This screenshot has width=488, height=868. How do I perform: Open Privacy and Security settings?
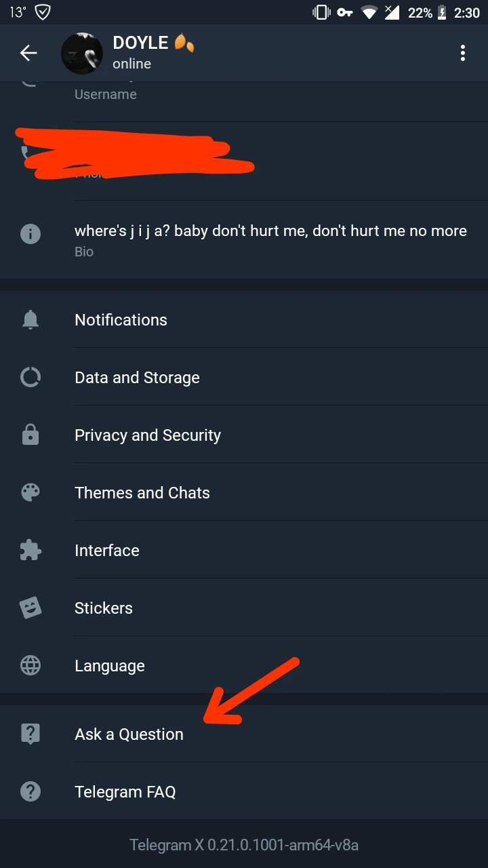148,435
